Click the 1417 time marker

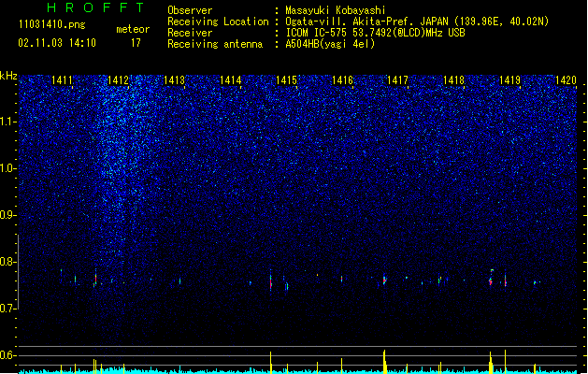(x=397, y=80)
